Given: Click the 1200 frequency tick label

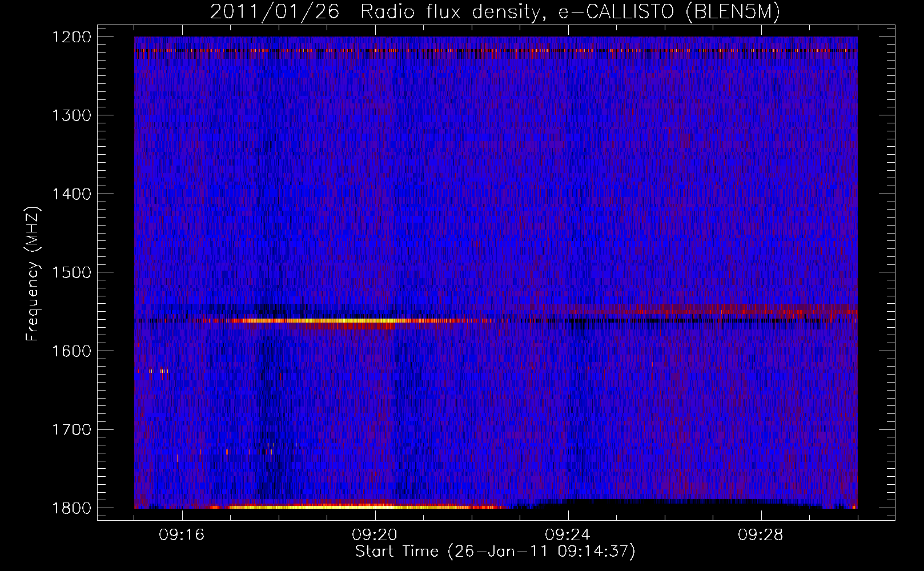Looking at the screenshot, I should tap(71, 37).
